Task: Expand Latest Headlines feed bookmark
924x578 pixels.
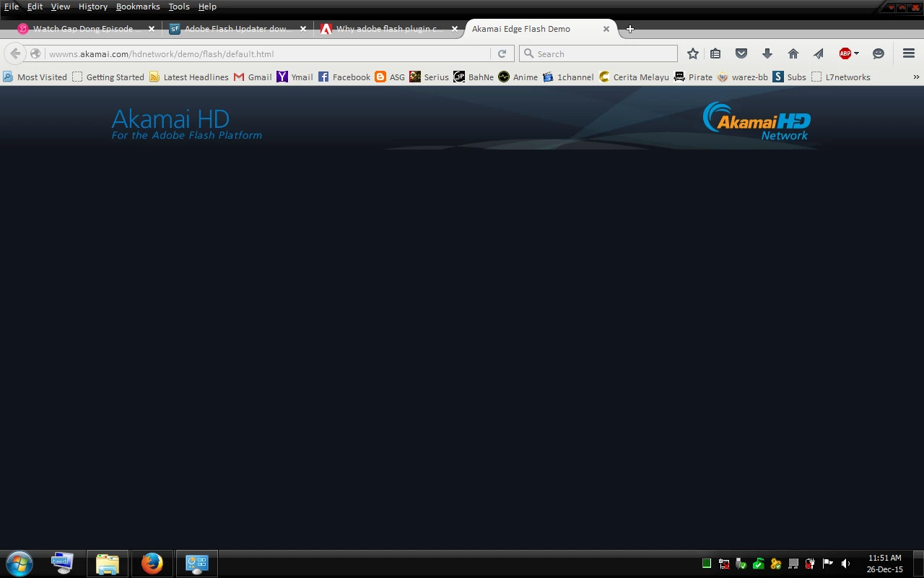Action: click(189, 77)
